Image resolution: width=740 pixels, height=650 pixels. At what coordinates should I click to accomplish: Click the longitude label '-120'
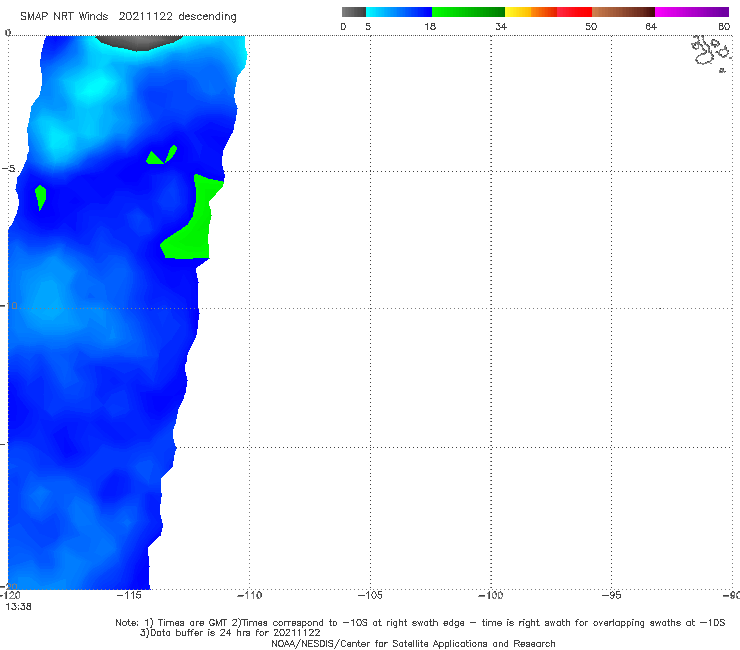click(10, 595)
